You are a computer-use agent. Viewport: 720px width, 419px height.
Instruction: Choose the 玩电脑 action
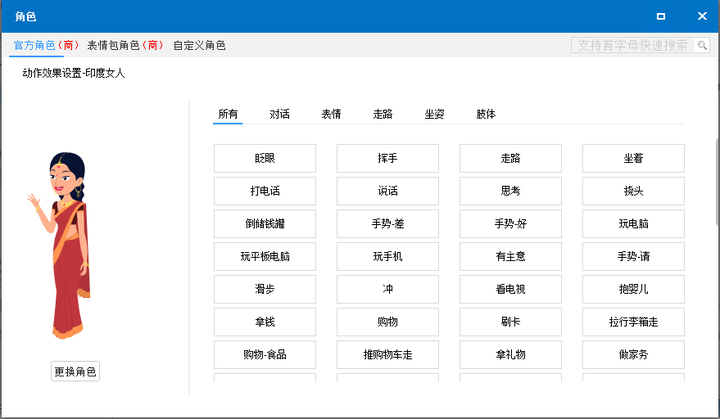coord(633,224)
